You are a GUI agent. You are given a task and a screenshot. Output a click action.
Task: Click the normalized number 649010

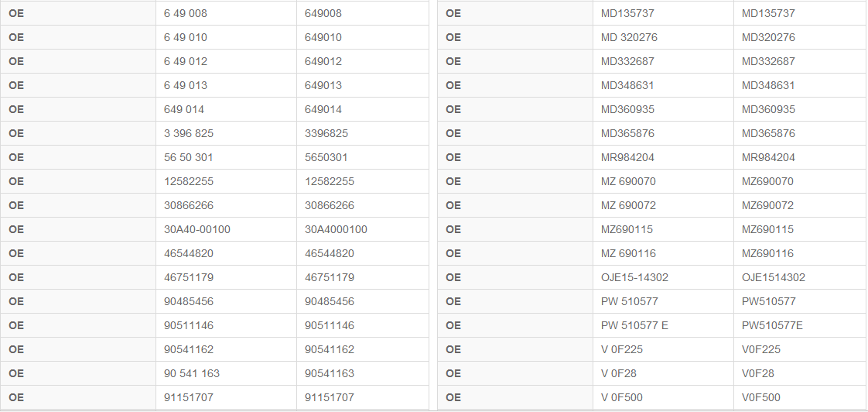point(363,38)
